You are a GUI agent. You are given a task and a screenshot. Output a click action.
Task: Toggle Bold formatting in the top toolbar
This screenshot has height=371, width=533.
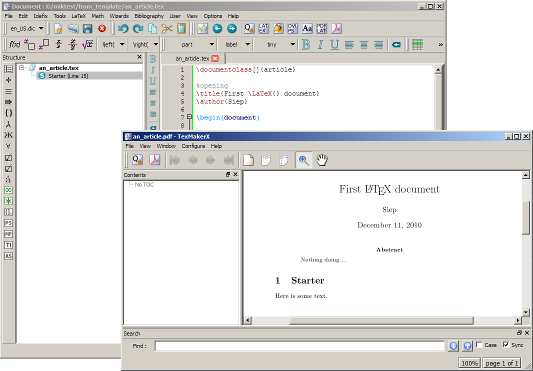tap(306, 45)
